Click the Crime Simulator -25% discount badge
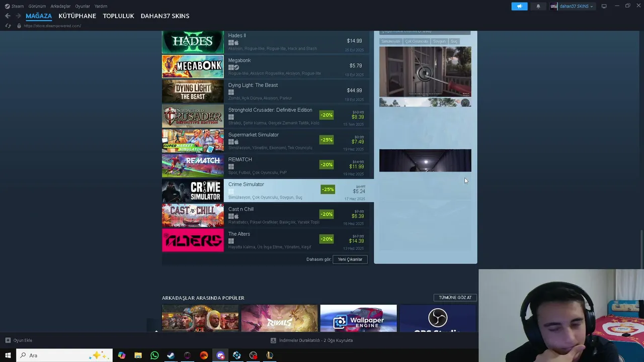Screen dimensions: 644x362 point(328,190)
